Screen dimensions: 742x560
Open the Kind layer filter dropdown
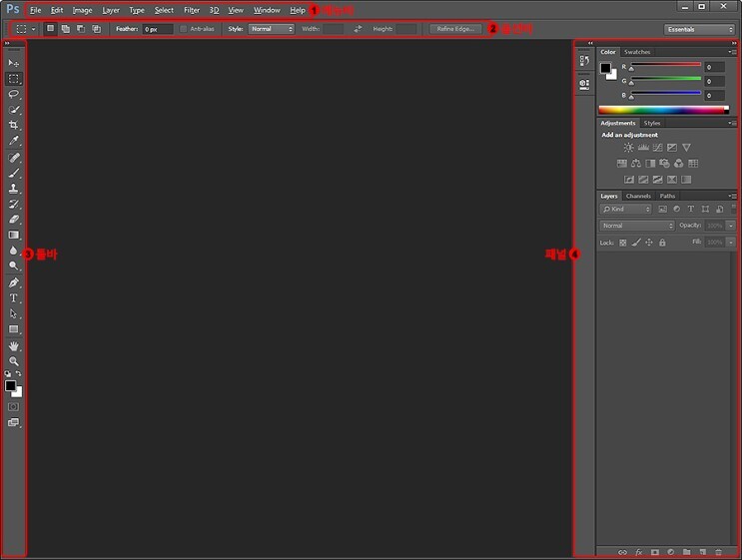625,209
